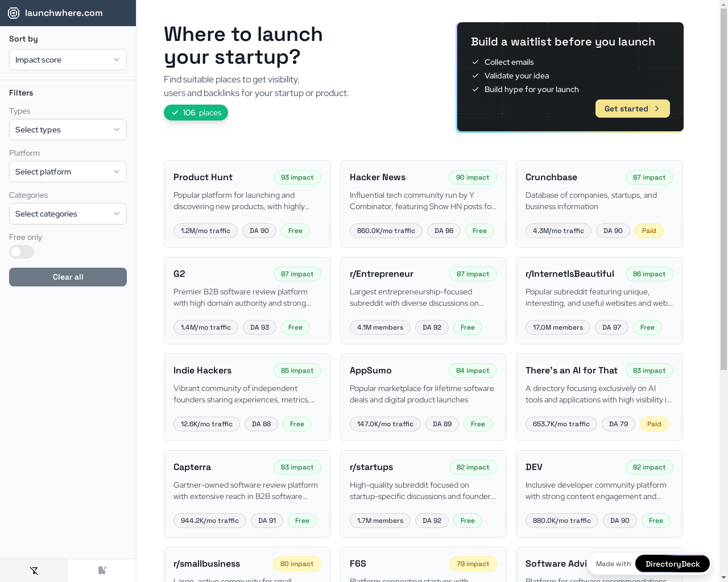This screenshot has width=728, height=582.
Task: Open the F6S listing
Action: click(423, 564)
